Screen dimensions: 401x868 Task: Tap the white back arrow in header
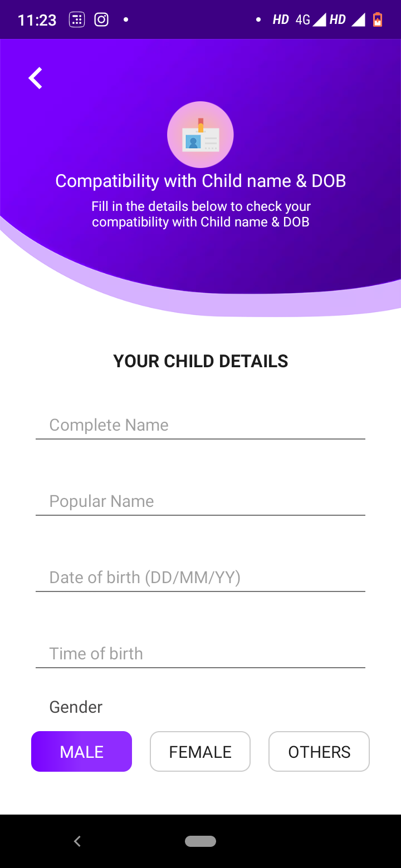tap(36, 78)
